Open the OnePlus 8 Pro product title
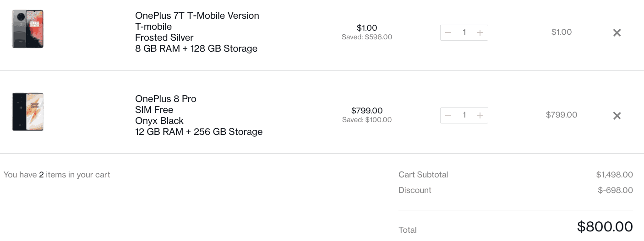Screen dimensions: 644x241 (166, 99)
